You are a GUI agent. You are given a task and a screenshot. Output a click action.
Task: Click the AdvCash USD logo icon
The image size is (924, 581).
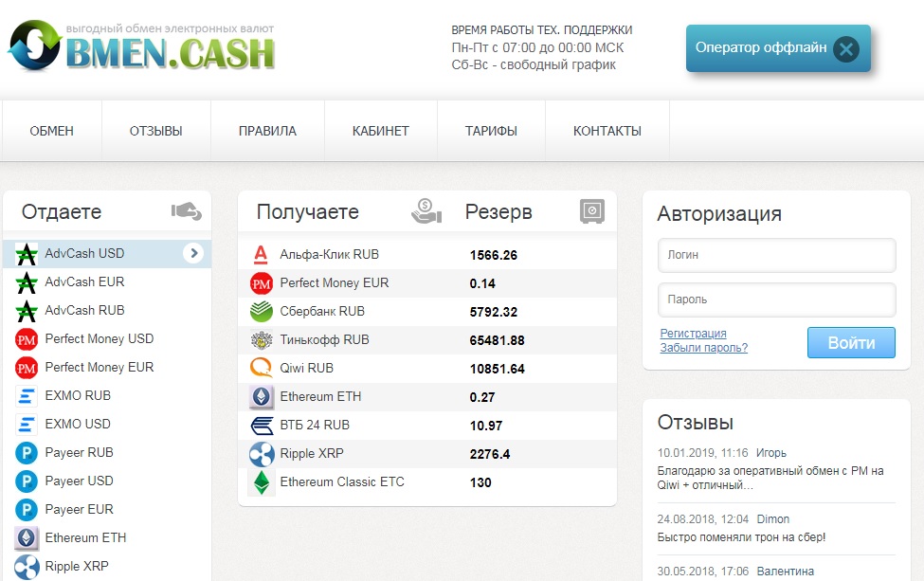pos(27,254)
